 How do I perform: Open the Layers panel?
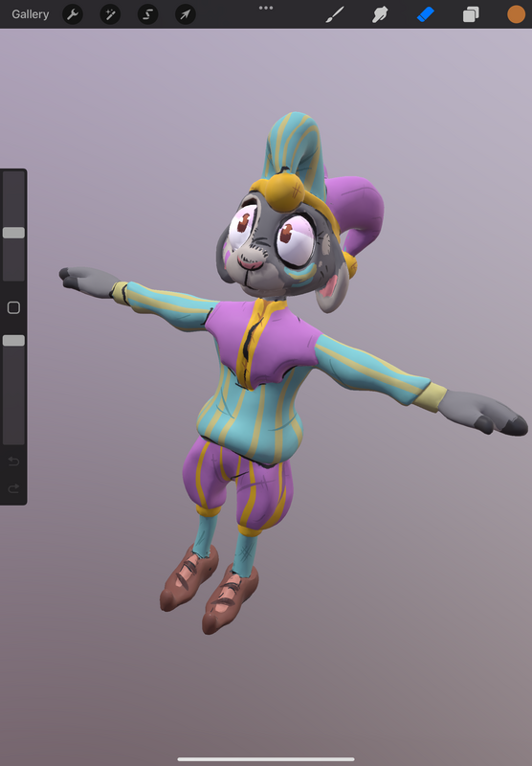pos(471,14)
